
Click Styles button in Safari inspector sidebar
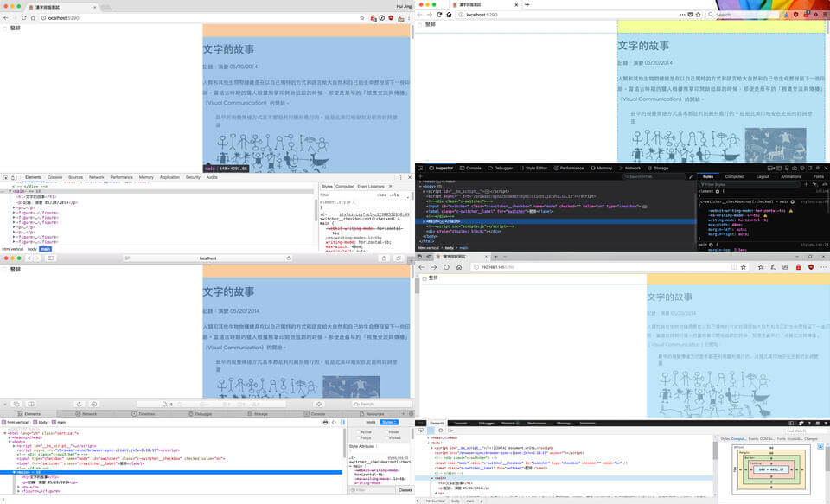tap(389, 423)
